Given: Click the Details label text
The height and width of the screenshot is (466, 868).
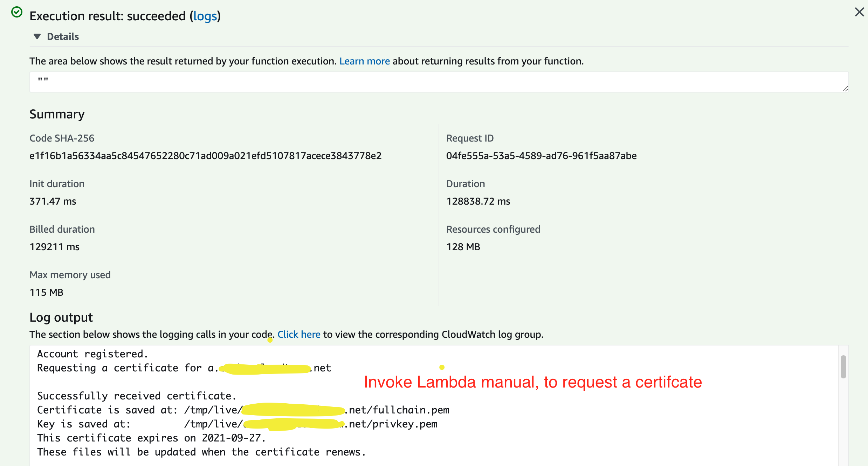Looking at the screenshot, I should [63, 36].
